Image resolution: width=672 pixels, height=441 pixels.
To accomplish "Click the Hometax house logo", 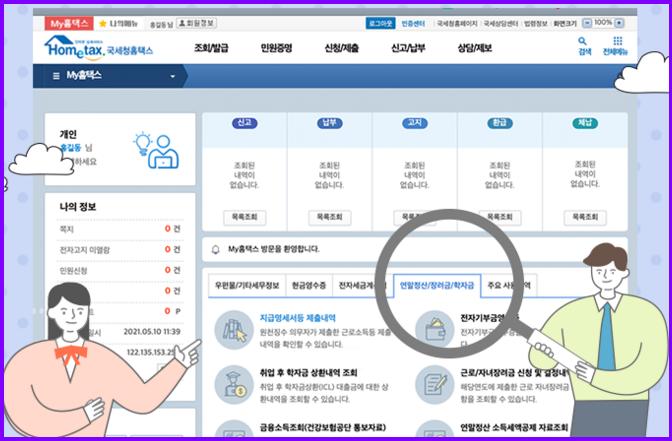I will click(98, 48).
